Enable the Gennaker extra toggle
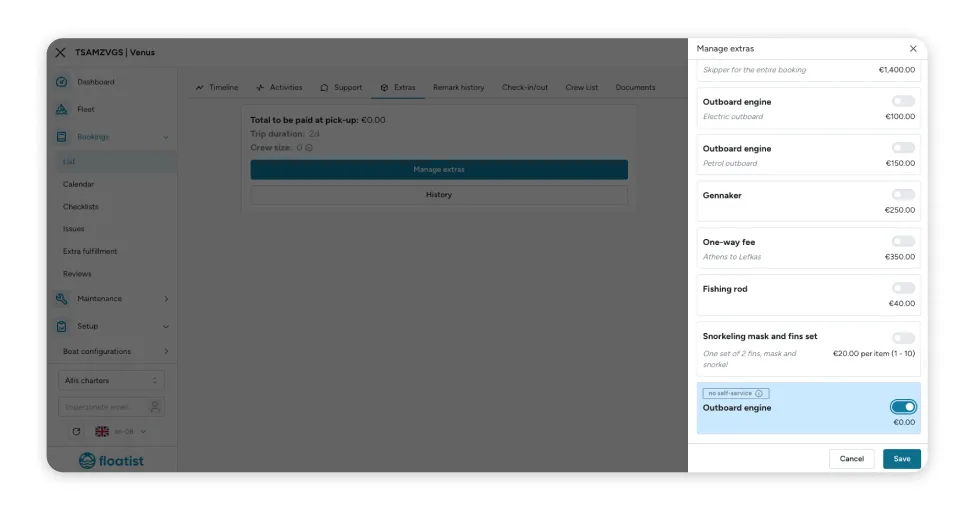Viewport: 968px width, 512px height. click(x=903, y=195)
